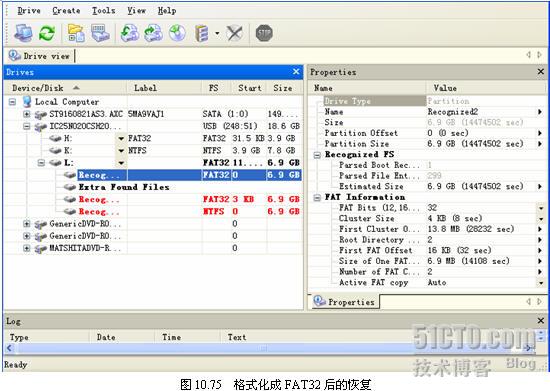Select the K: NTFS partition row
Image resolution: width=550 pixels, height=391 pixels.
point(174,150)
